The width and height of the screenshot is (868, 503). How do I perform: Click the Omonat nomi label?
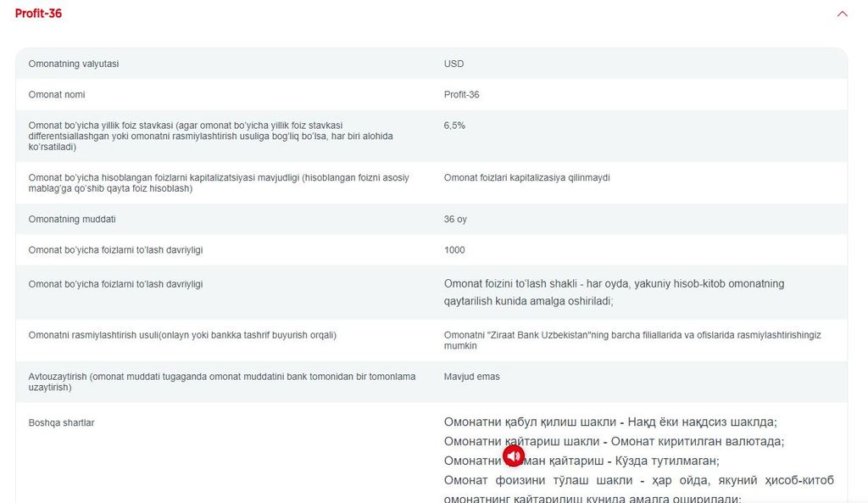pos(57,94)
